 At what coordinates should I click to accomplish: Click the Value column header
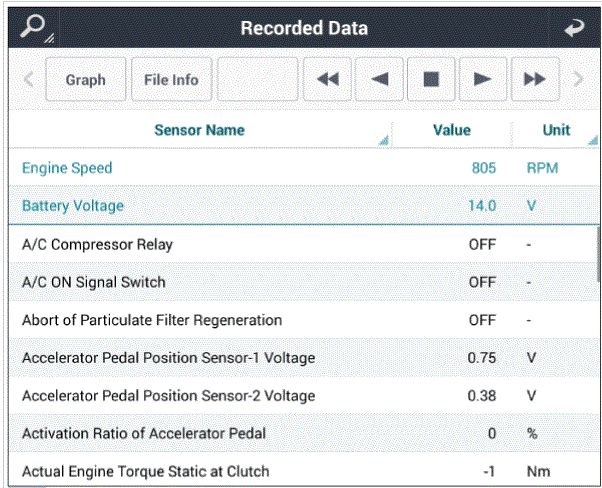(x=452, y=130)
